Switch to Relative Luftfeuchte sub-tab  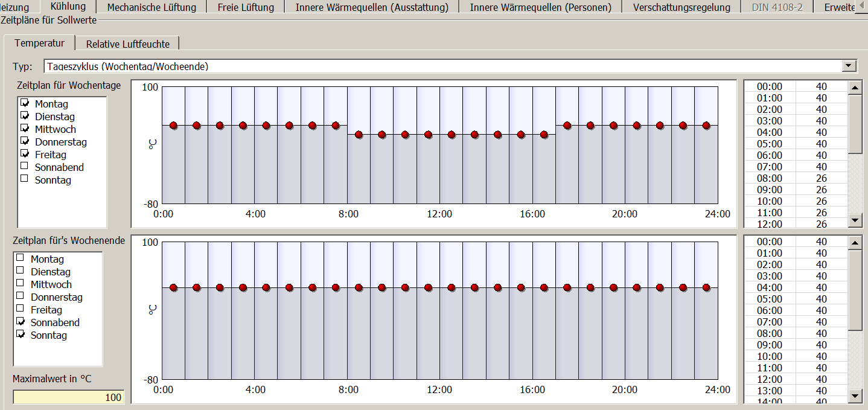click(127, 43)
